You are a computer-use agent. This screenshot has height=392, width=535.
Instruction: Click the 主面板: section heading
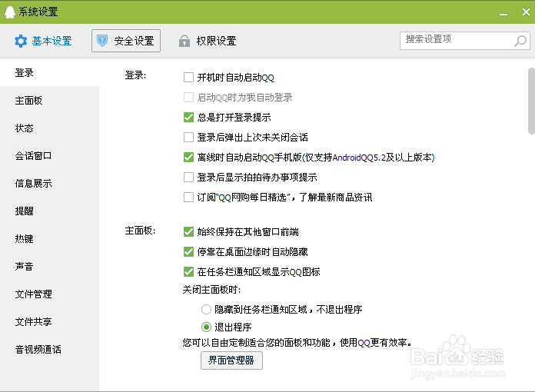[x=140, y=231]
